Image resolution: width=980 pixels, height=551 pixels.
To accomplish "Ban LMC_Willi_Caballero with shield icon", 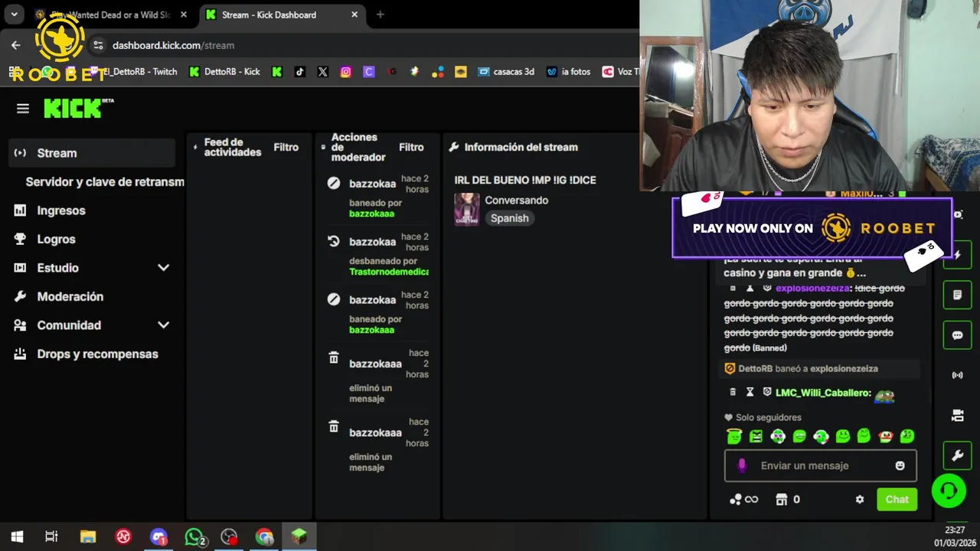I will (x=766, y=392).
